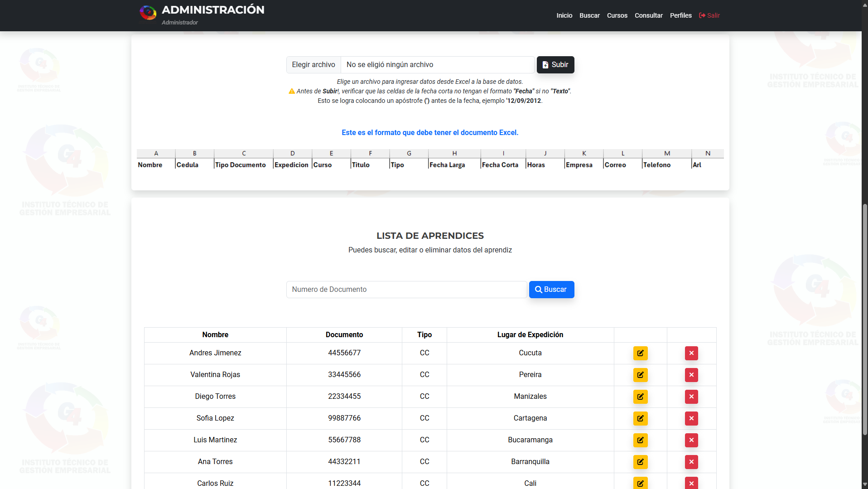Delete the Valentina Rojas record
The height and width of the screenshot is (489, 868).
click(x=691, y=375)
